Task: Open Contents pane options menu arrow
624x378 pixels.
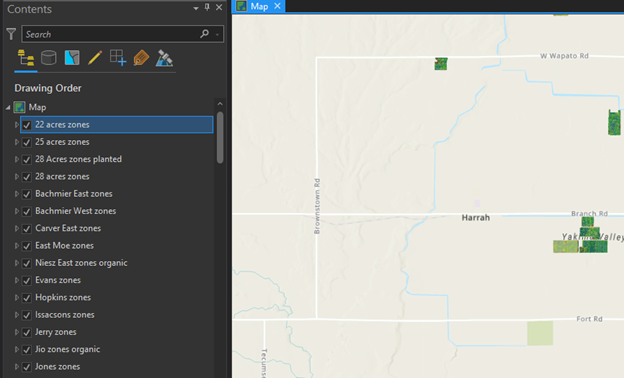Action: (196, 8)
